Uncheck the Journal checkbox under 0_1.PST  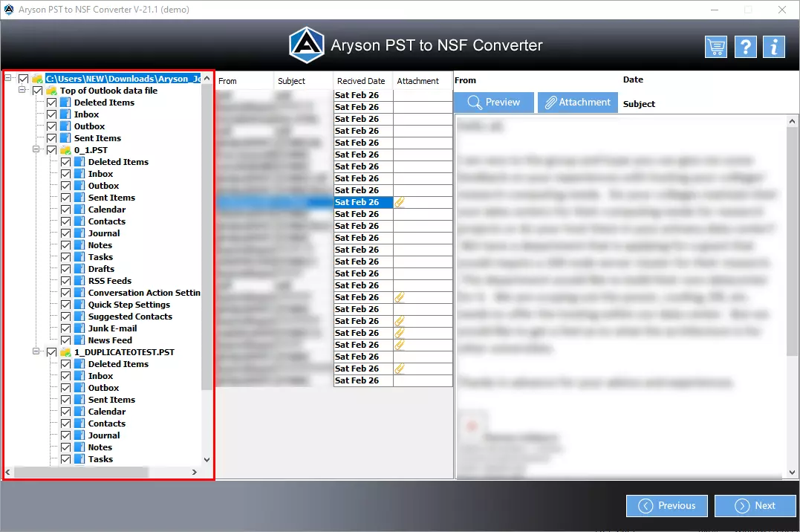click(66, 233)
